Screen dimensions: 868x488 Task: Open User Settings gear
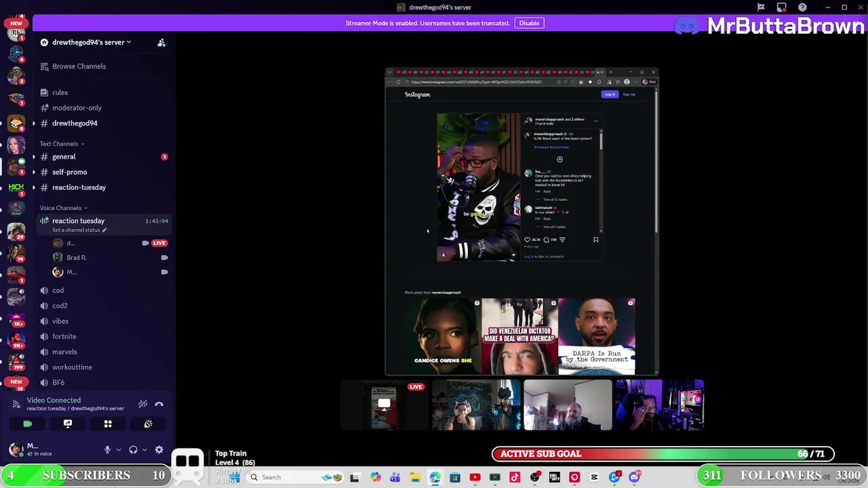pos(159,449)
